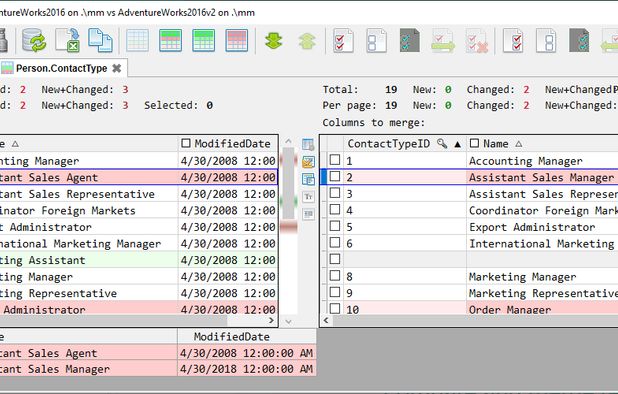Click the first red-checkmarks document icon
618x394 pixels.
[343, 40]
